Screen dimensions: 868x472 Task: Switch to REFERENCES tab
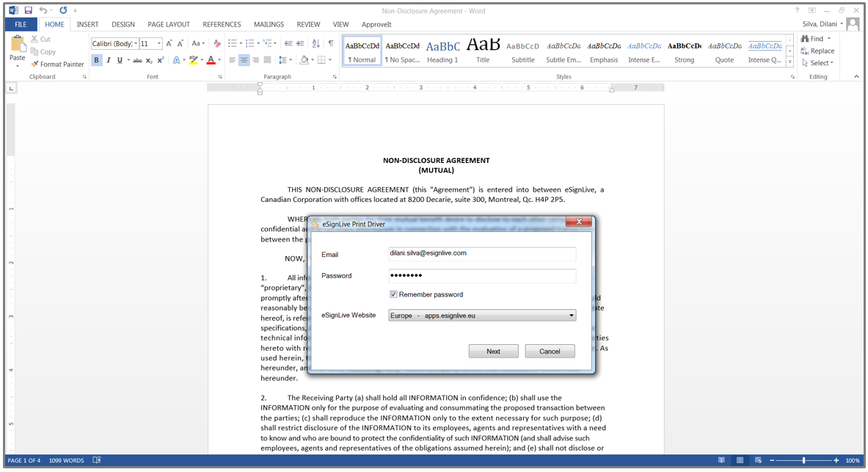tap(222, 24)
